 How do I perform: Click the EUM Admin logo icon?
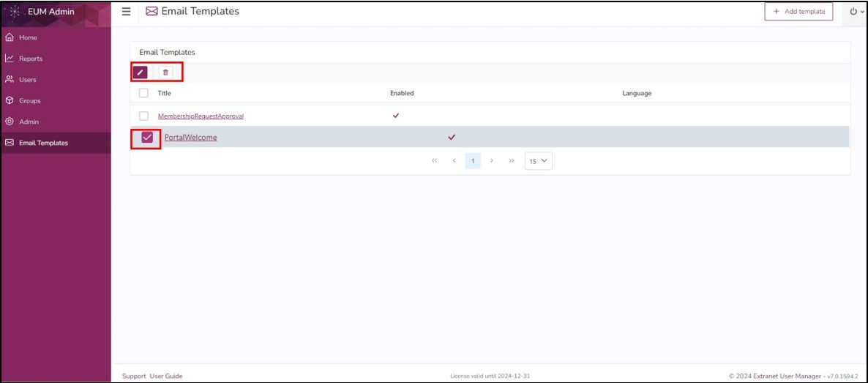[15, 12]
